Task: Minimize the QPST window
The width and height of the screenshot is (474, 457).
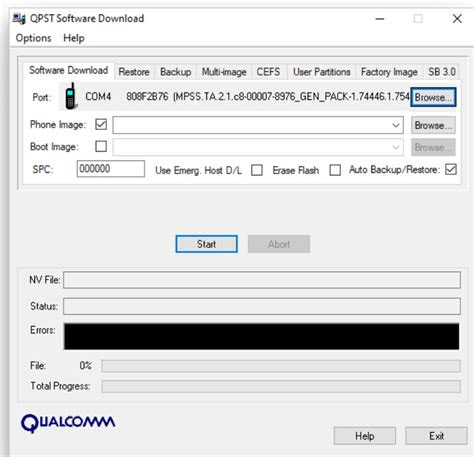Action: [x=380, y=19]
